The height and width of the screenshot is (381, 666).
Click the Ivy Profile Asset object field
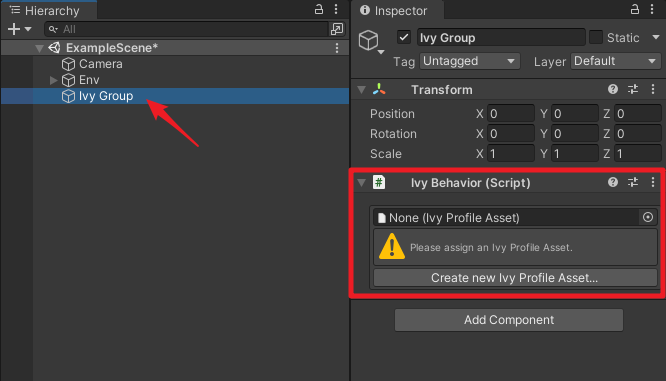tap(506, 217)
